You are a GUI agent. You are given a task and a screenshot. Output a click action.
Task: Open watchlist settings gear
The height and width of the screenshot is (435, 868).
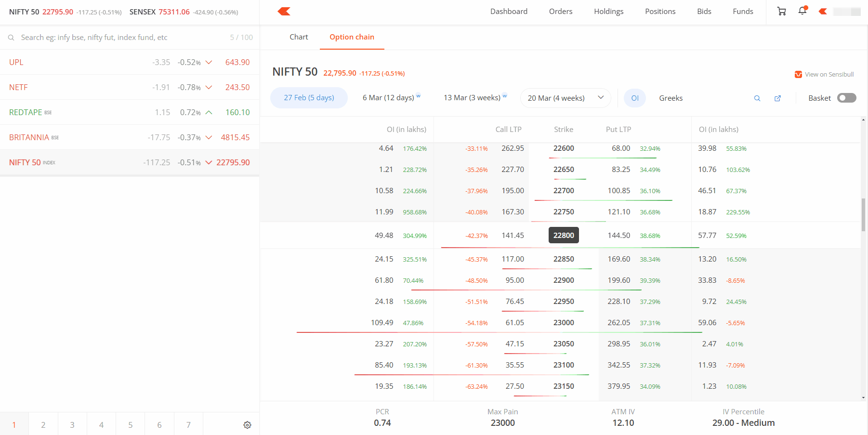tap(247, 425)
